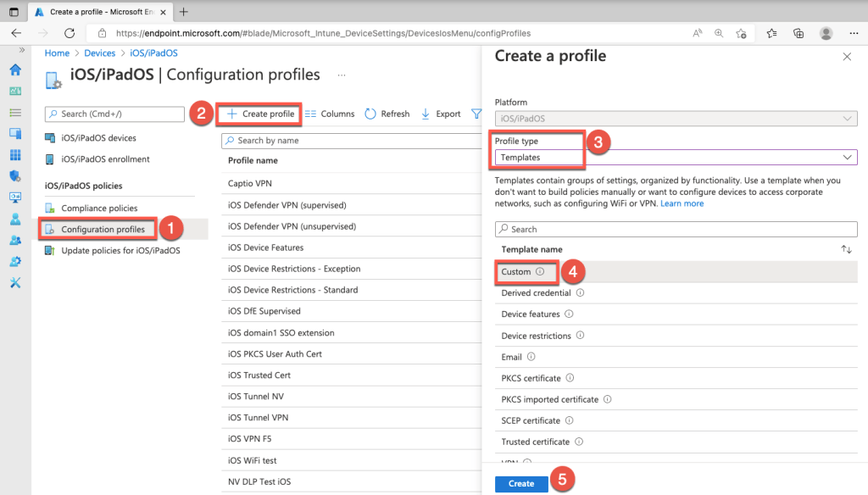The height and width of the screenshot is (495, 868).
Task: Close the Create a profile panel
Action: coord(846,57)
